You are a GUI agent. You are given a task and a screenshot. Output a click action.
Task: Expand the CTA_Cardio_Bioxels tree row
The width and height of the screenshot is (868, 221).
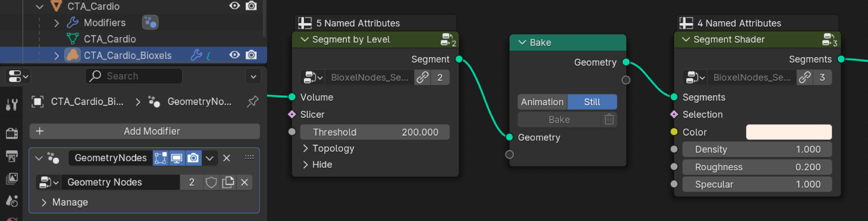click(x=56, y=55)
